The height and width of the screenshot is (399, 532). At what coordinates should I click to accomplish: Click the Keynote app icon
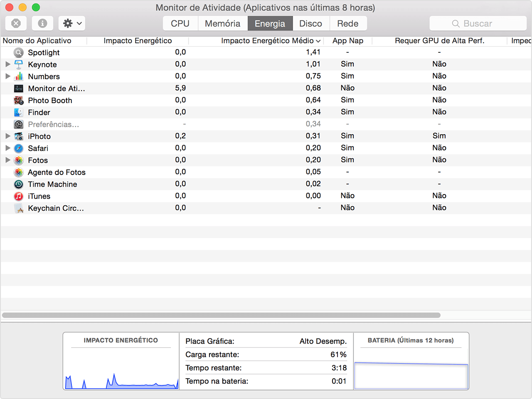19,64
